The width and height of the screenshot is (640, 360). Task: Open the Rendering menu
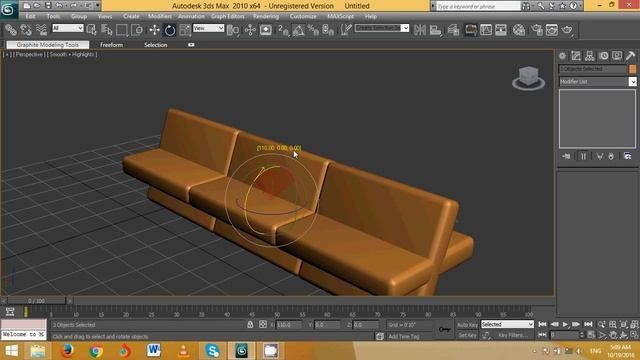(266, 16)
